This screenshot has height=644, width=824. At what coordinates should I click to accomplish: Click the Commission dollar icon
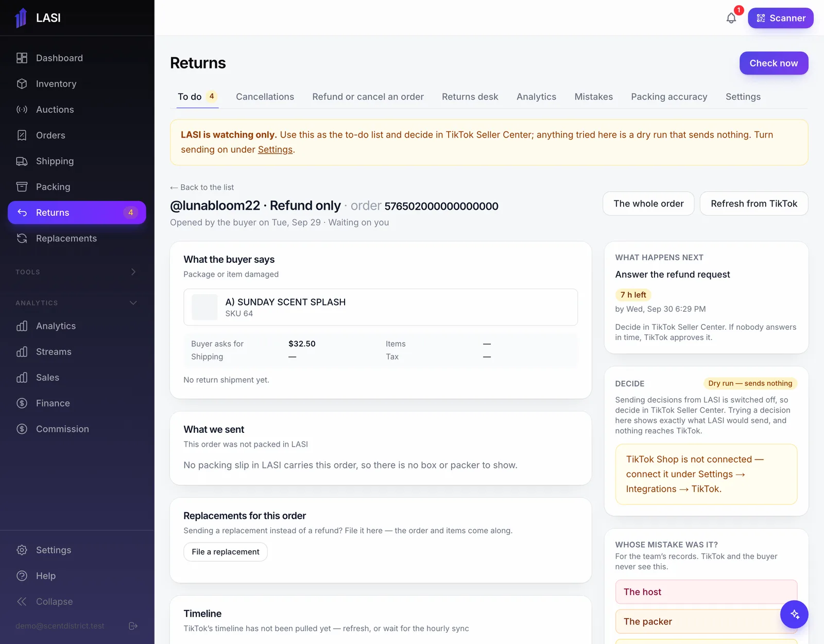point(22,429)
